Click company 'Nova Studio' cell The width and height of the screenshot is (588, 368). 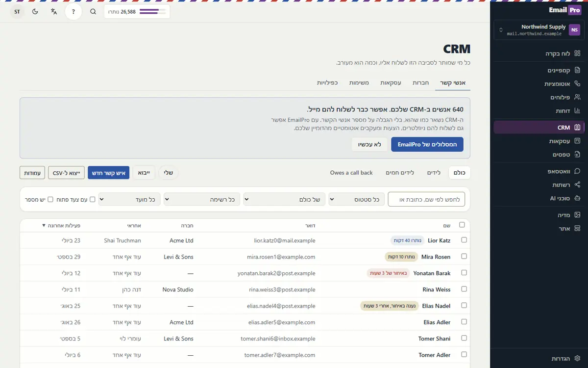coord(178,289)
